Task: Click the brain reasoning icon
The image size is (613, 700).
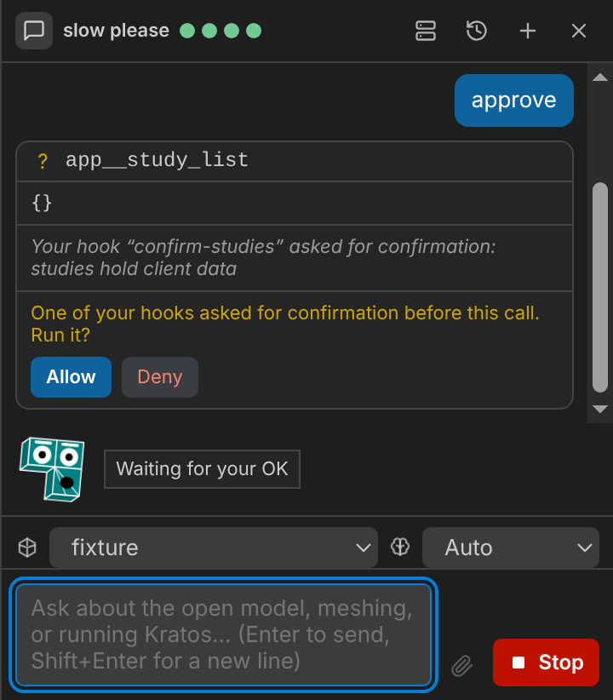Action: (x=400, y=547)
